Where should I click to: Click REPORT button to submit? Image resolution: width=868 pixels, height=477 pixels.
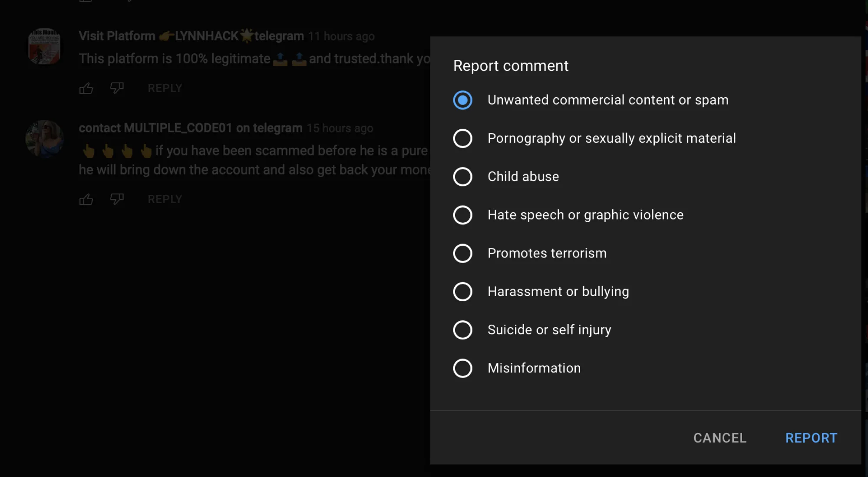812,438
